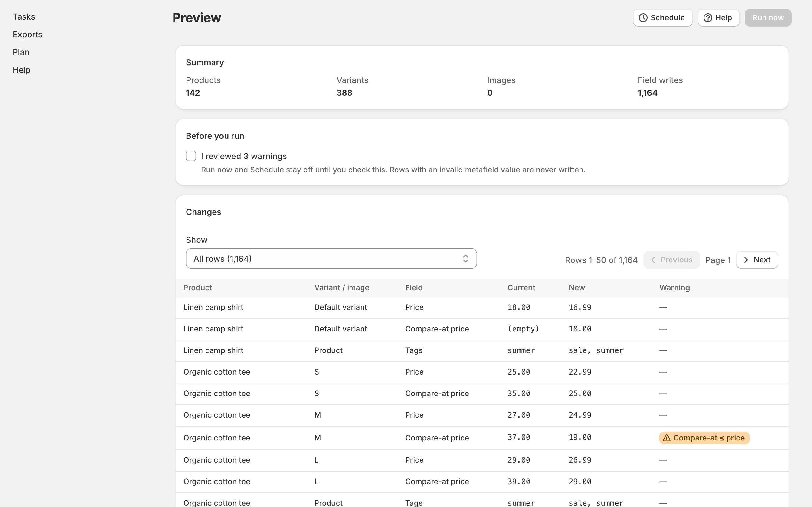812x507 pixels.
Task: Open the Tasks section in the sidebar
Action: pyautogui.click(x=24, y=17)
